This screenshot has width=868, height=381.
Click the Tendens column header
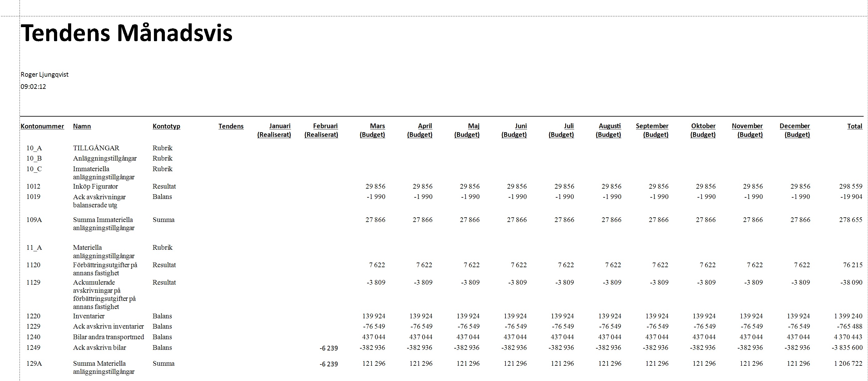[x=231, y=126]
